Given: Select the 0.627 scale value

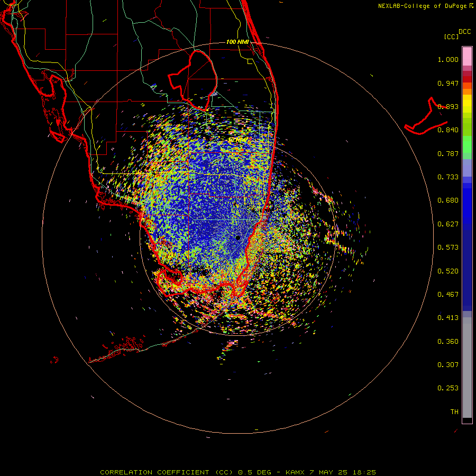Looking at the screenshot, I should pyautogui.click(x=448, y=224).
